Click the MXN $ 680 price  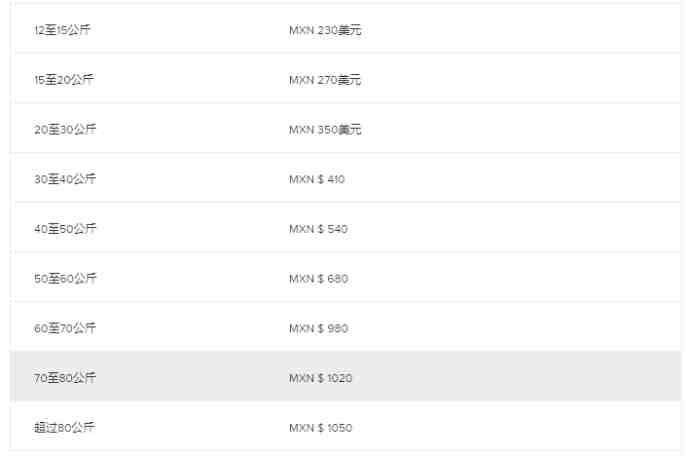tap(319, 279)
